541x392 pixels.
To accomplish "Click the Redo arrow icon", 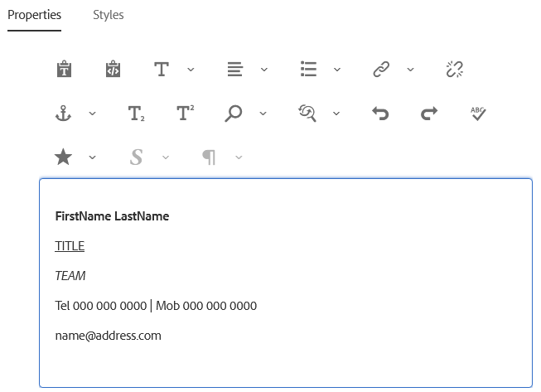I will coord(429,114).
